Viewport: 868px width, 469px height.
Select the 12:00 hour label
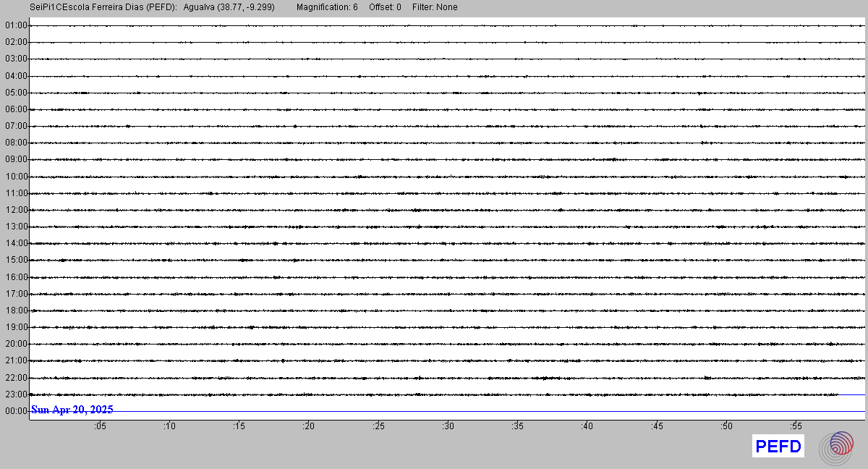16,210
